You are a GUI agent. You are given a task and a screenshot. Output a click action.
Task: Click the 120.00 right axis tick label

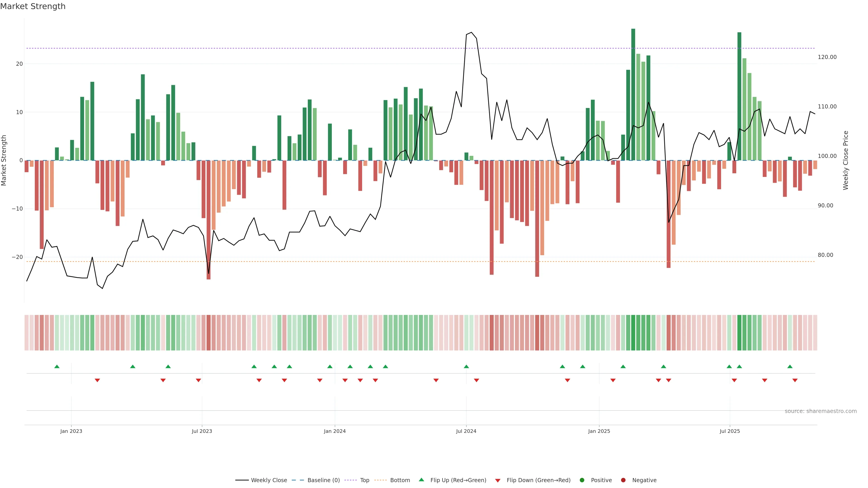tap(827, 57)
